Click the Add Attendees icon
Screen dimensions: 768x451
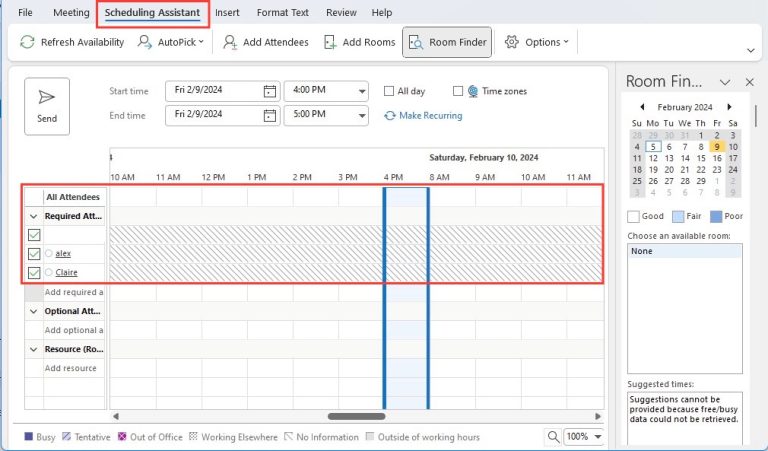230,42
